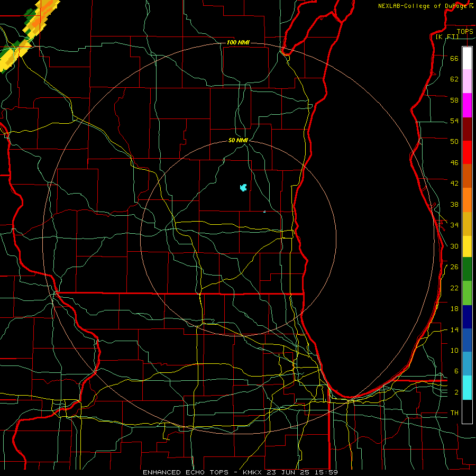Click the TOPS legend heading
The height and width of the screenshot is (476, 476).
coord(465,31)
